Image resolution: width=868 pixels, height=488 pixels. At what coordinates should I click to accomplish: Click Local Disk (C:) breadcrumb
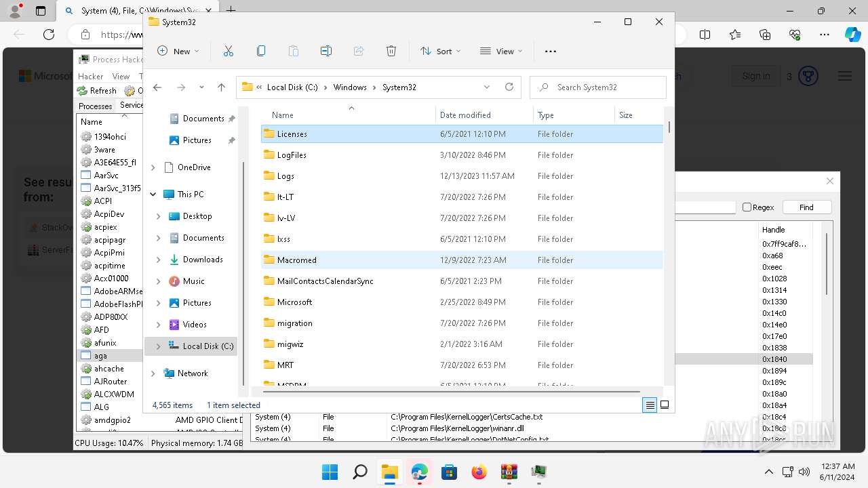292,87
